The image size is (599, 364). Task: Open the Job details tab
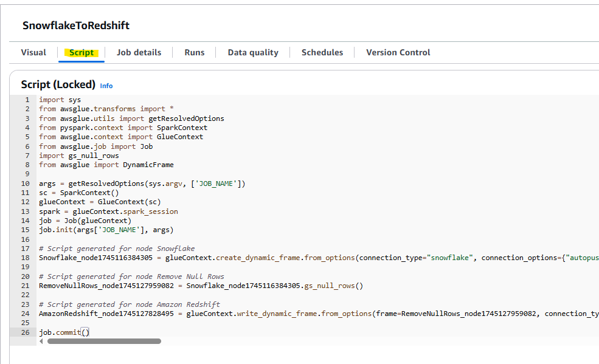[139, 52]
